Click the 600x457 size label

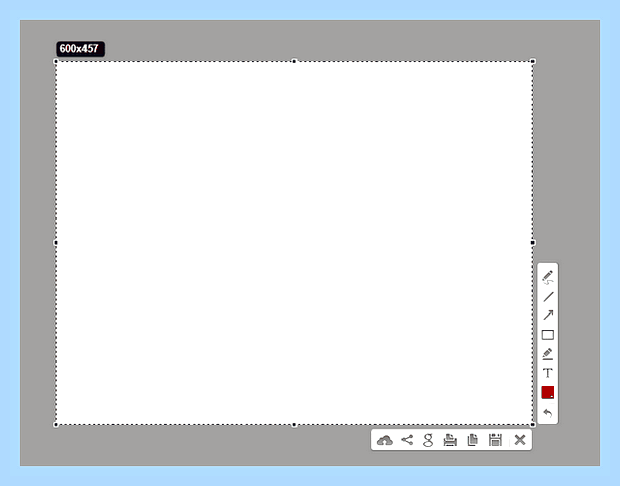point(80,49)
